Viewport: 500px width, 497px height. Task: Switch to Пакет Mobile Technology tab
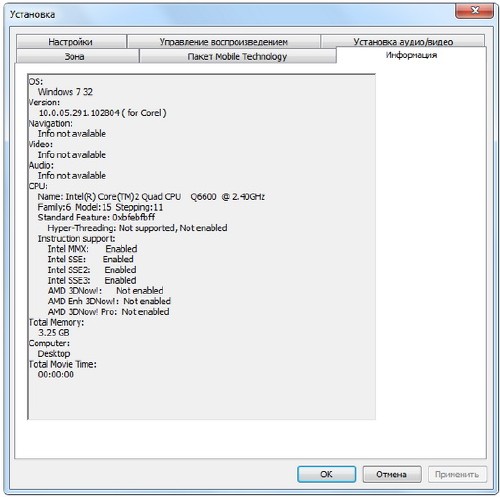[x=237, y=56]
